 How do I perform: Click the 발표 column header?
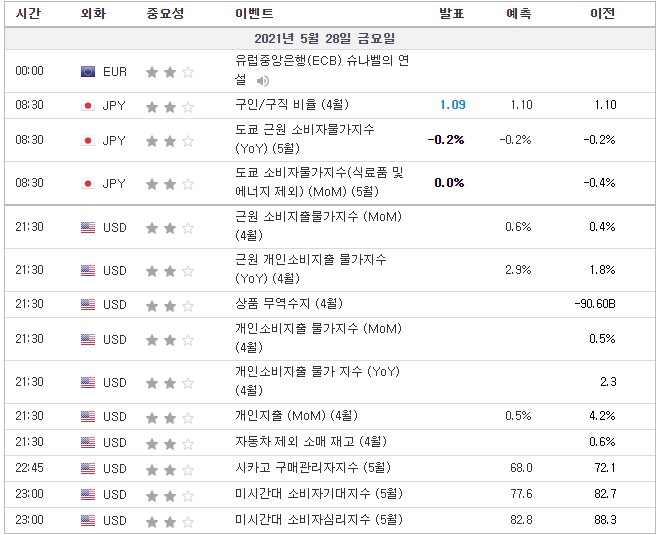tap(451, 14)
